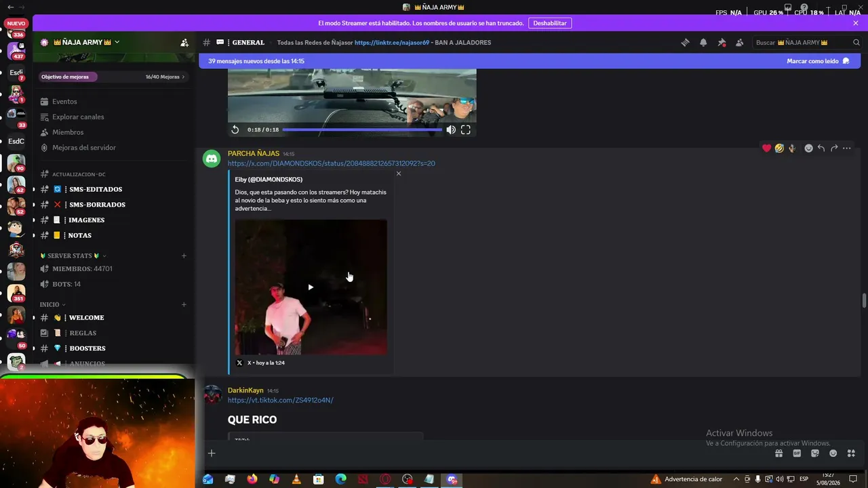Add a channel to INICIO category

[x=184, y=305]
